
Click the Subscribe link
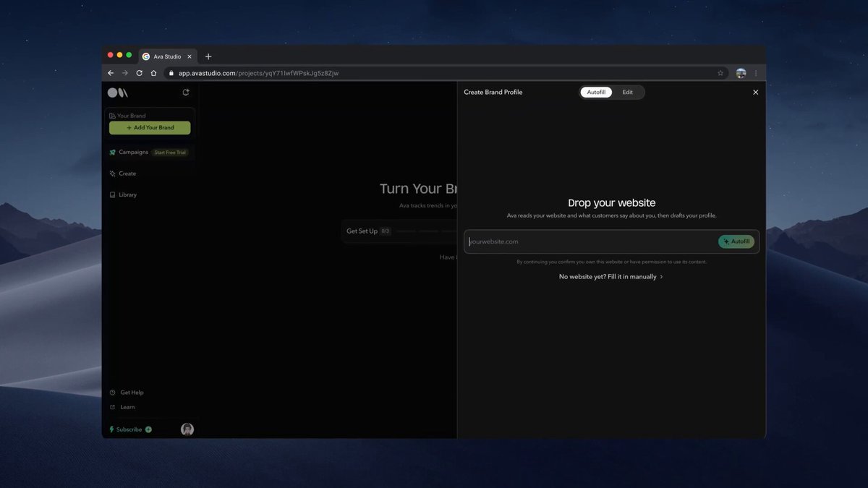point(129,429)
